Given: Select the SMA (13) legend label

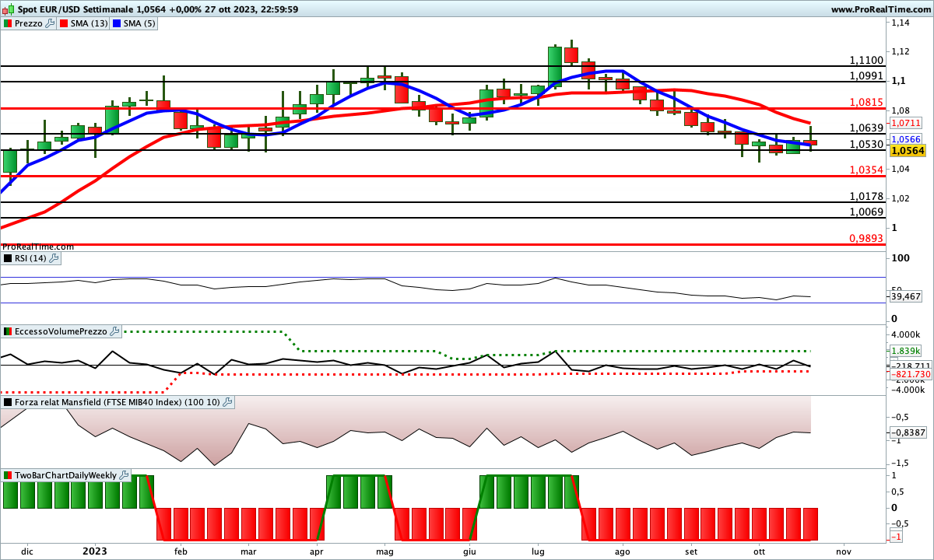Looking at the screenshot, I should click(x=89, y=23).
